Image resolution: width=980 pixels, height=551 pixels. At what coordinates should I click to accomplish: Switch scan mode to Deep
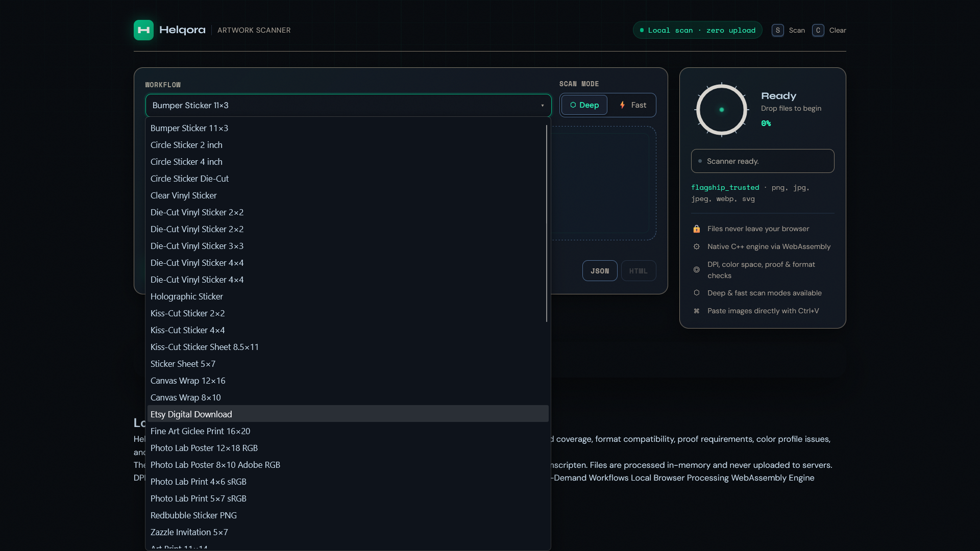coord(584,105)
